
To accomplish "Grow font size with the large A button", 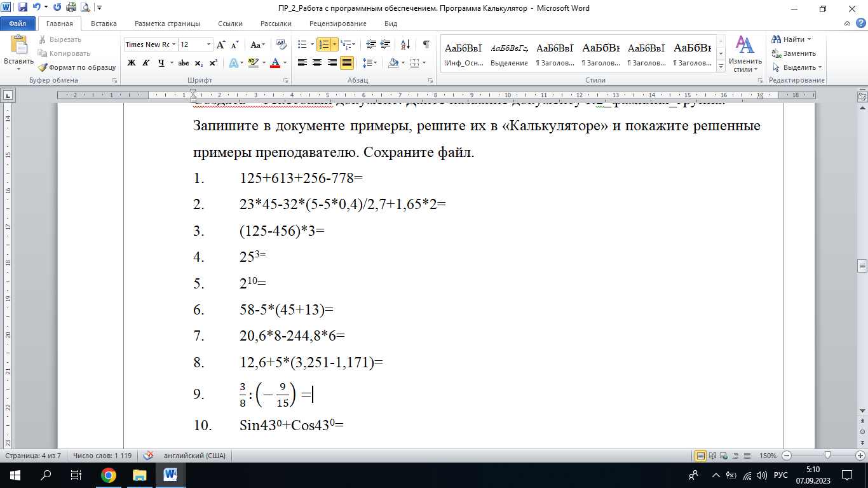I will point(221,45).
